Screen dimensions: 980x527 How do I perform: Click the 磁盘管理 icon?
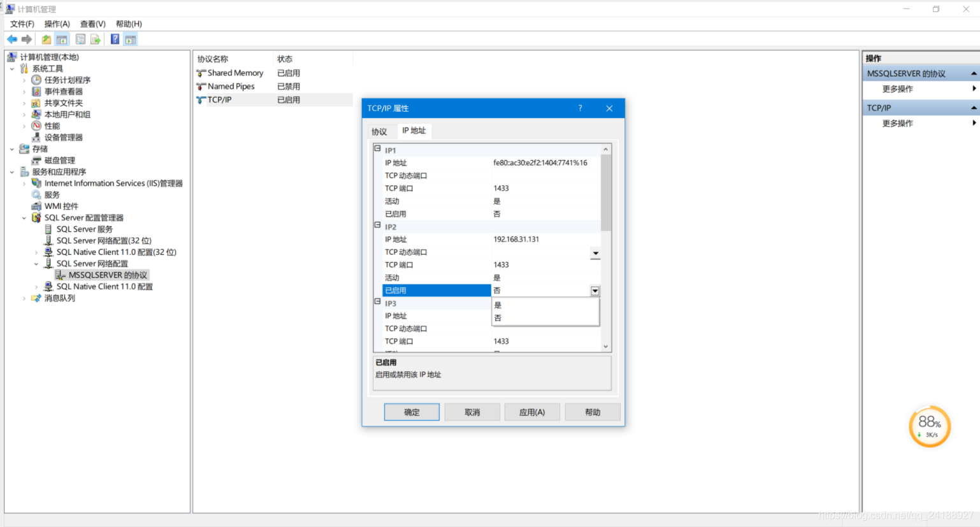(36, 160)
